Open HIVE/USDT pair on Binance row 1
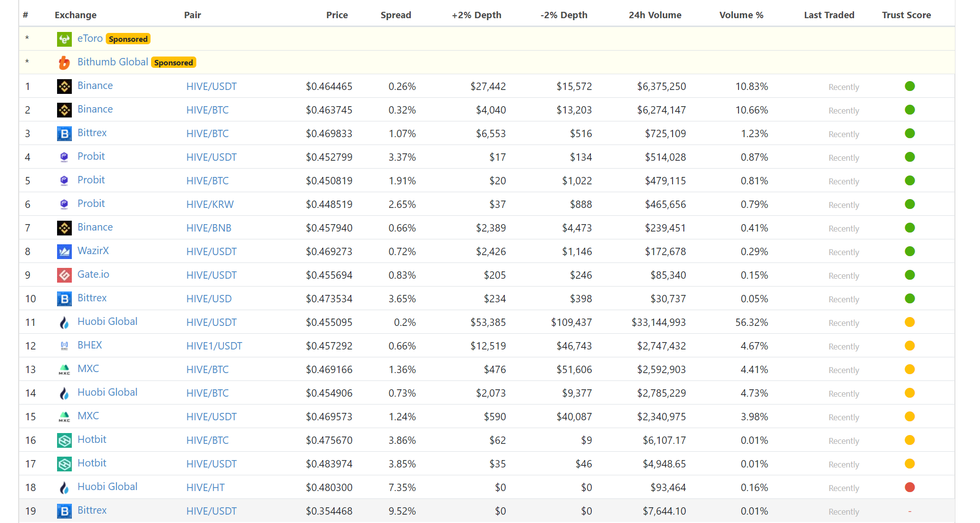The image size is (980, 523). [x=212, y=87]
